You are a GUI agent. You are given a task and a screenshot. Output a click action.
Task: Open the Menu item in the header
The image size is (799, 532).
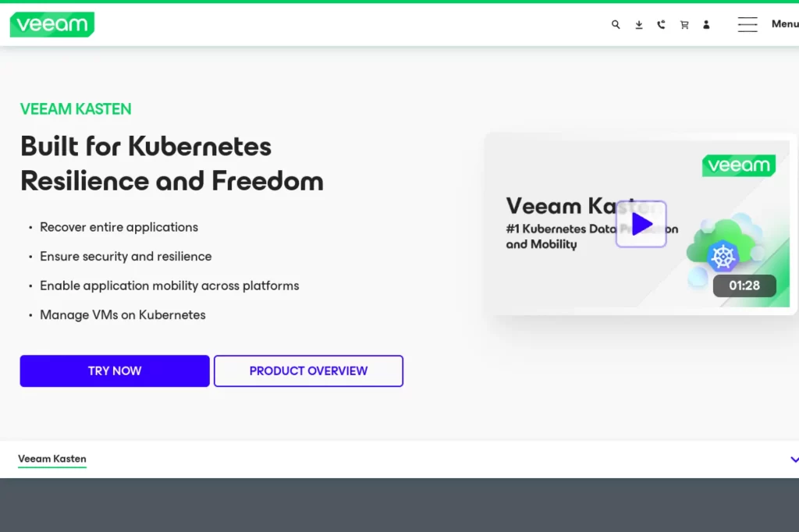[784, 24]
